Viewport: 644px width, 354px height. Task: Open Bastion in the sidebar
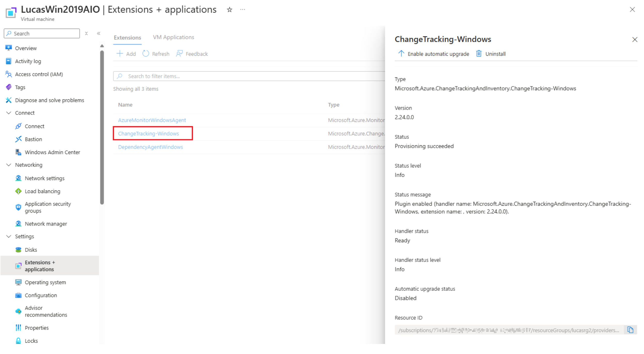pos(33,139)
